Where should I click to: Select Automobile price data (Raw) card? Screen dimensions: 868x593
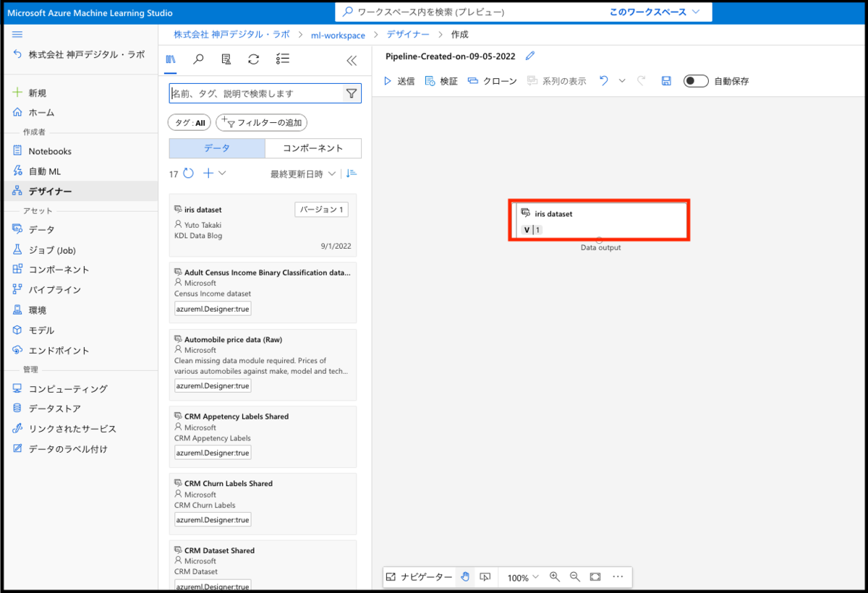263,364
